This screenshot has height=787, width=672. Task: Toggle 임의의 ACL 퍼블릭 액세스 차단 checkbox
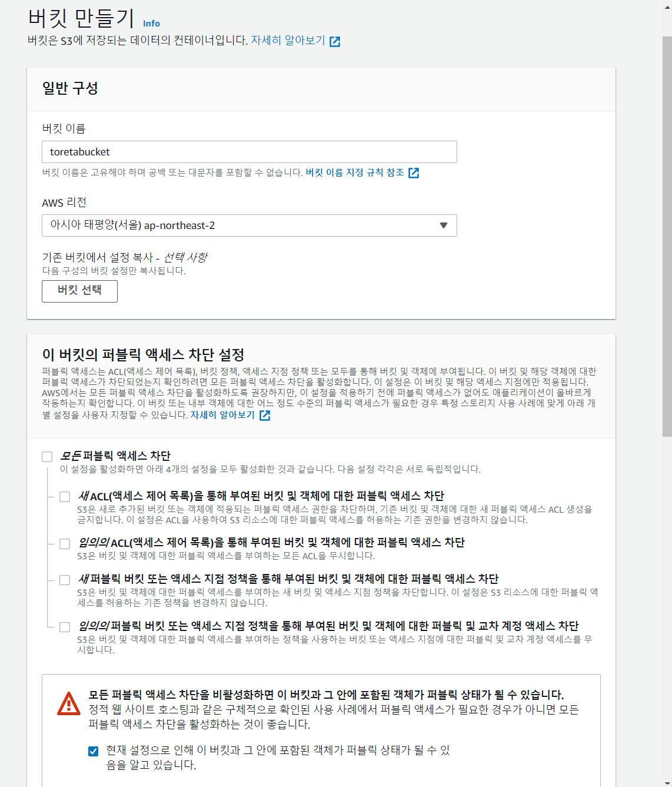pyautogui.click(x=65, y=543)
